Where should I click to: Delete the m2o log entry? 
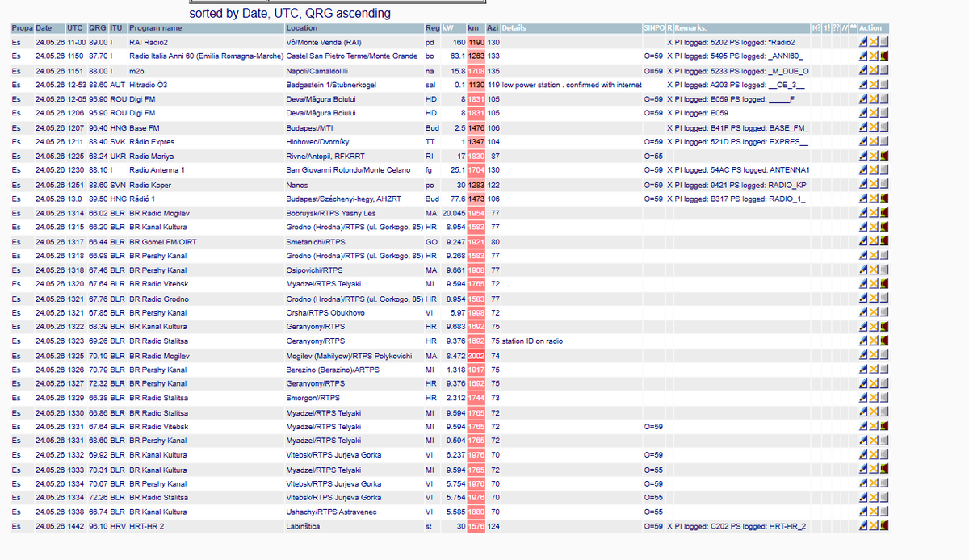(874, 70)
